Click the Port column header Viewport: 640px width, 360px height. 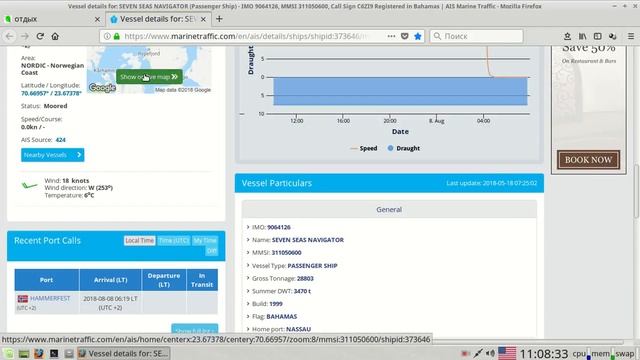point(47,280)
